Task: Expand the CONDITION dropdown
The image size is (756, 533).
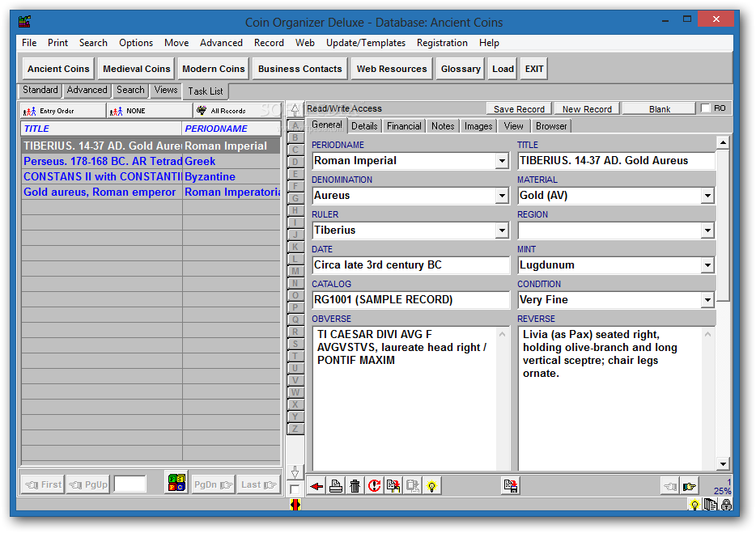Action: [x=707, y=300]
